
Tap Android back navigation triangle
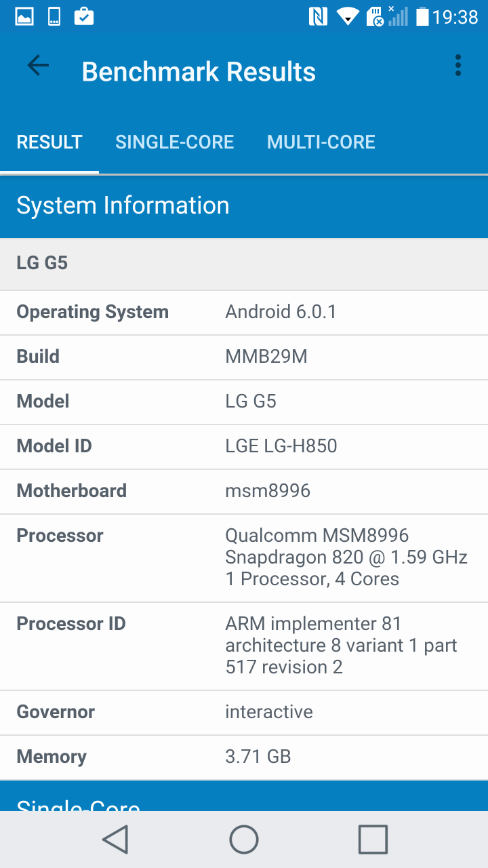point(115,840)
